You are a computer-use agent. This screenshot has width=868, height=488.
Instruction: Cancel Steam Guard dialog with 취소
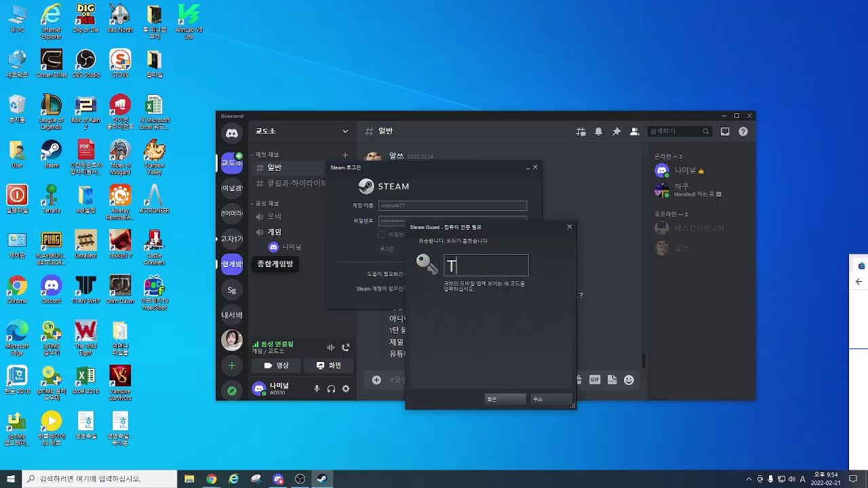(x=551, y=399)
